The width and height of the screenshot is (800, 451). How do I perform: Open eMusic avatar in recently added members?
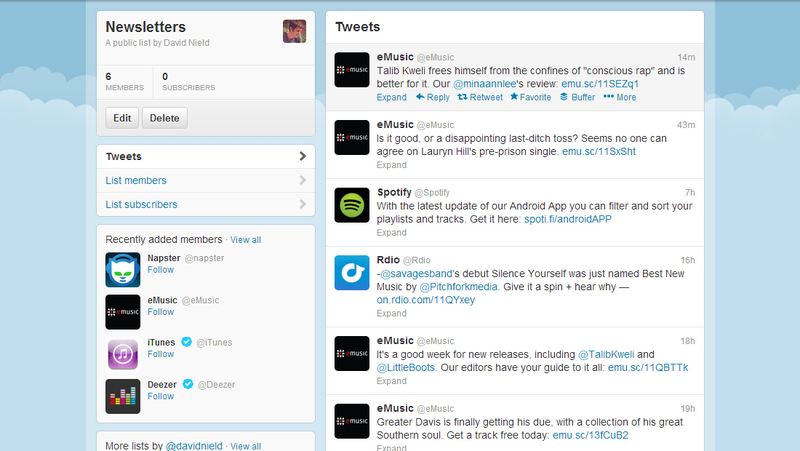[123, 312]
